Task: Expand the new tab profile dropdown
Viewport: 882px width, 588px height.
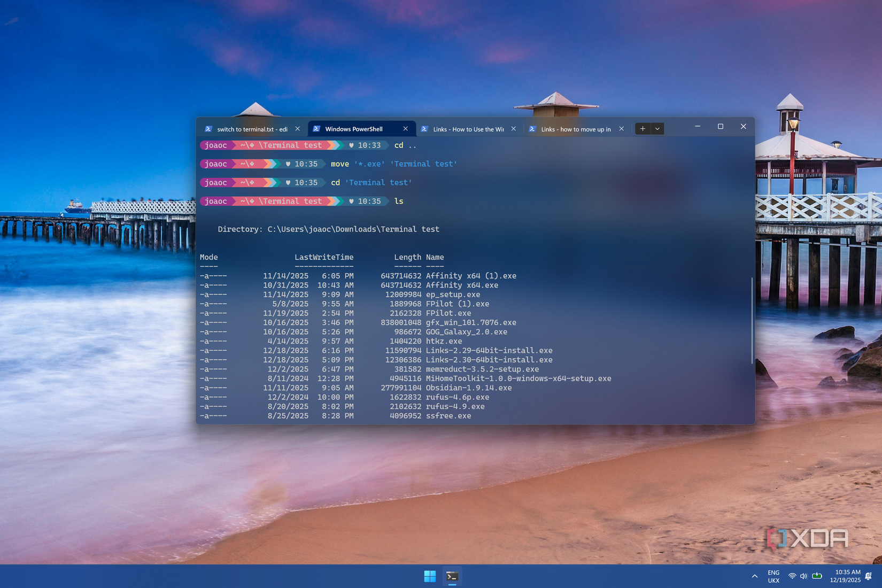Action: pos(657,129)
